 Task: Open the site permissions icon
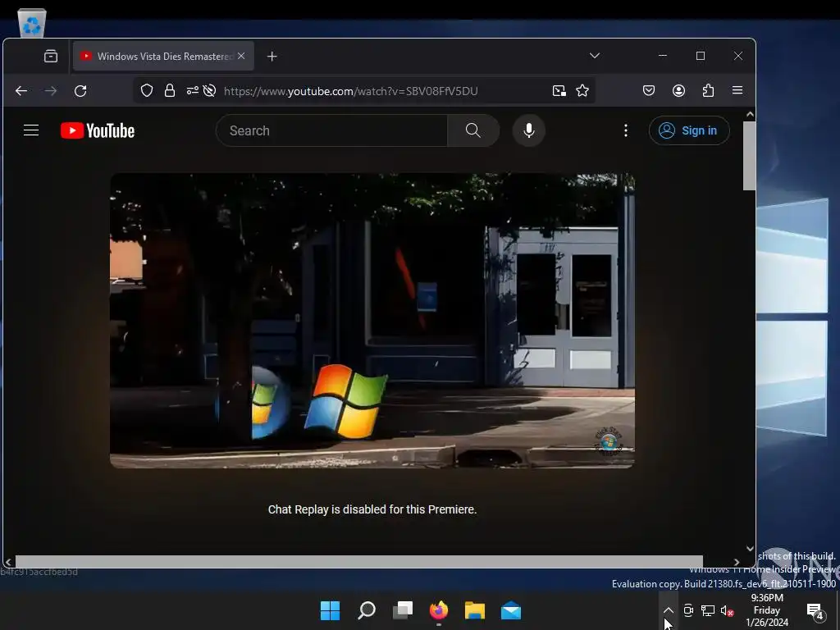click(x=192, y=90)
